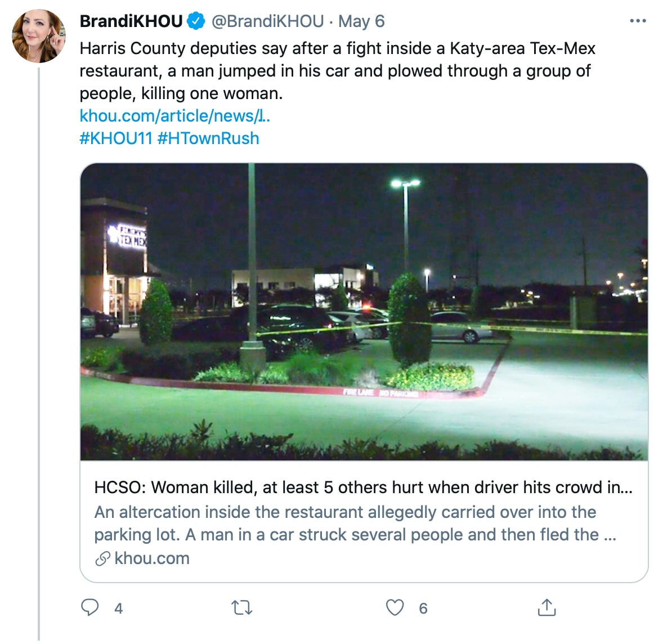Follow the khou.com/article/news link in the tweet
663x644 pixels.
pos(174,116)
